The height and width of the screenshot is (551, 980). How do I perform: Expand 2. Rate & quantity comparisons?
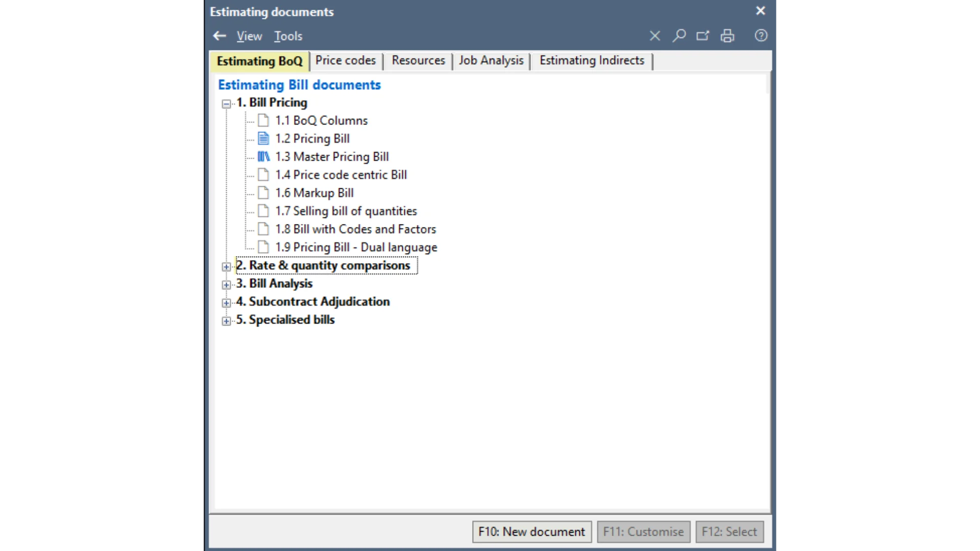(226, 266)
